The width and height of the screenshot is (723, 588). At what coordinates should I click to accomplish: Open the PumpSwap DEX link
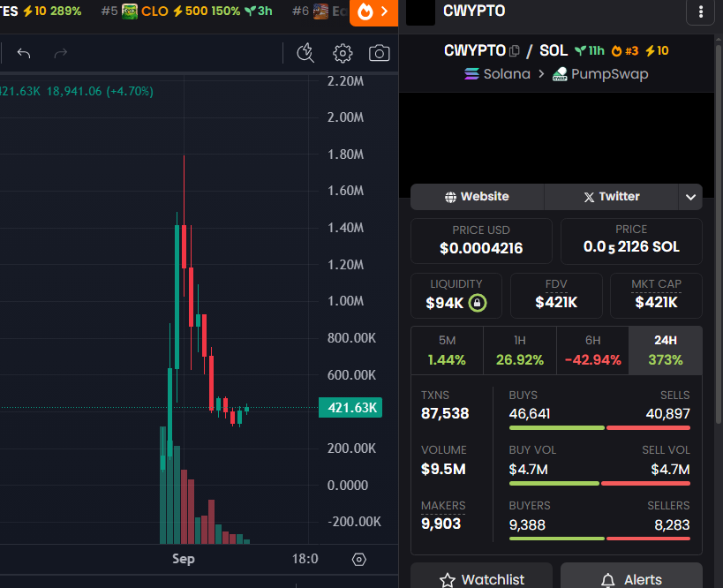pyautogui.click(x=600, y=74)
